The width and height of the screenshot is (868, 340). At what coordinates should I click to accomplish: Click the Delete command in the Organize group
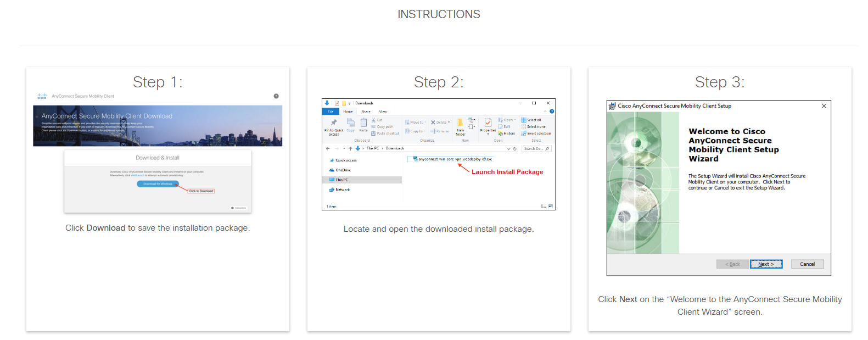[x=440, y=122]
